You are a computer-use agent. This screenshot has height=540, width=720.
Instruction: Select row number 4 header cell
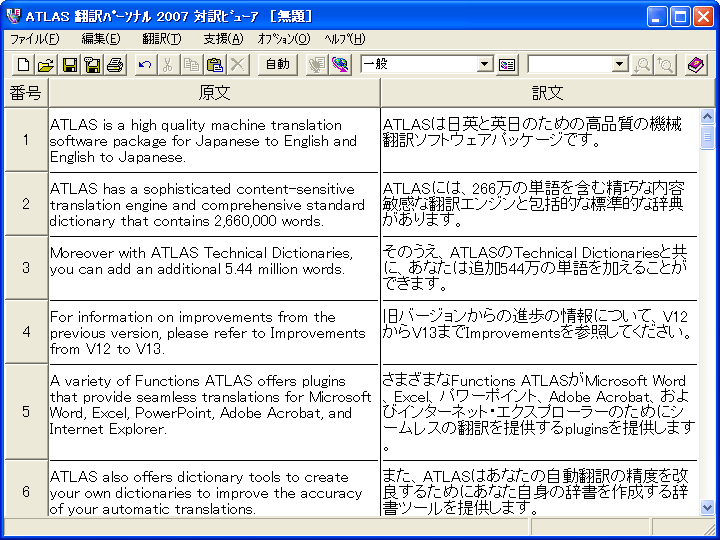26,332
